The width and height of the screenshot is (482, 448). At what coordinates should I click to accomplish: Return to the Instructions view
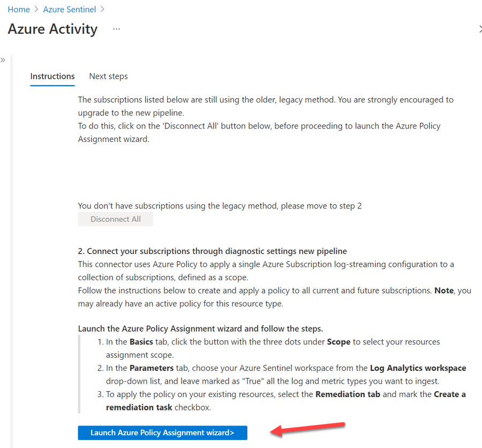(52, 76)
